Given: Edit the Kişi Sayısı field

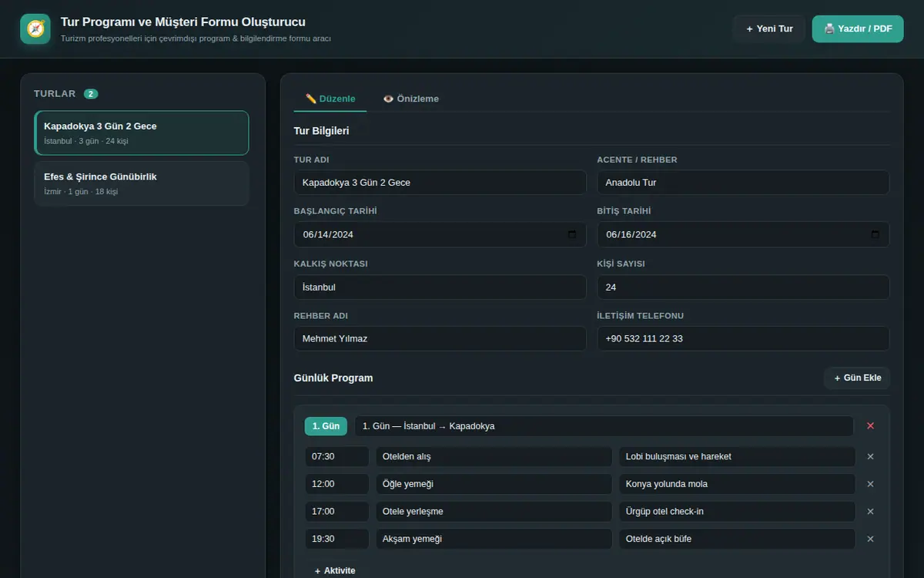Looking at the screenshot, I should [x=743, y=287].
